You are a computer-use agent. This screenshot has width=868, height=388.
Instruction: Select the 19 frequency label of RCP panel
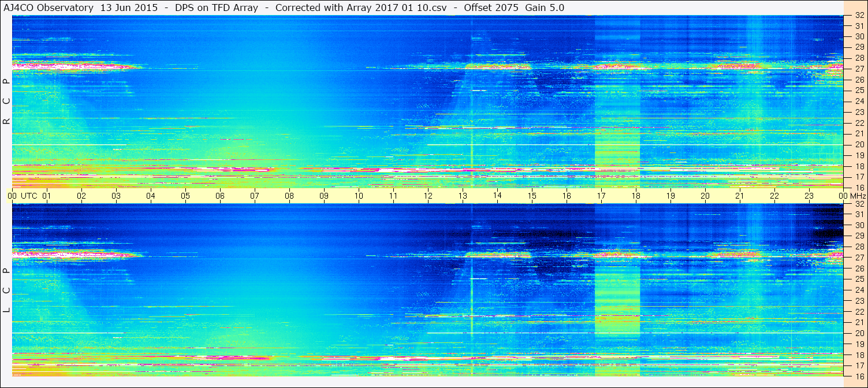pyautogui.click(x=859, y=155)
